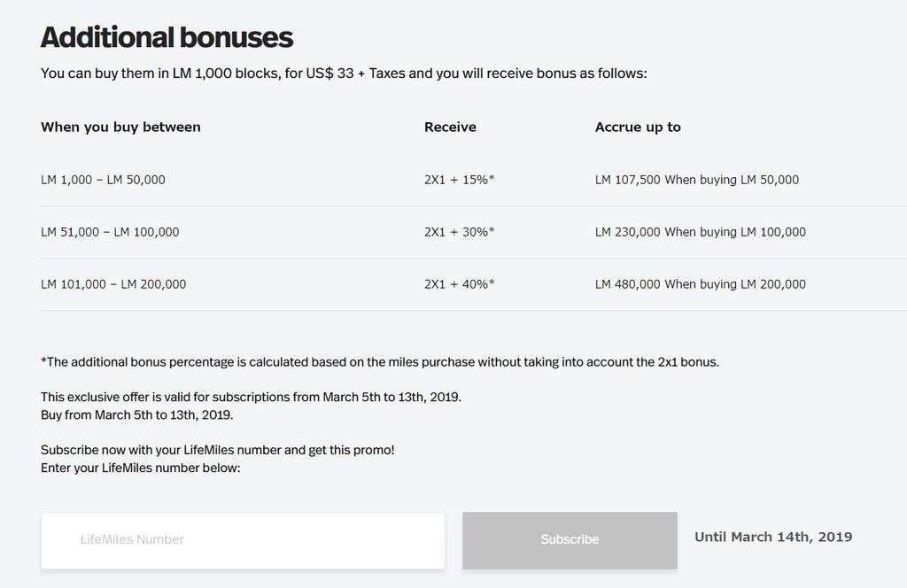
Task: Click the asterisk footnote about bonus percentage
Action: 380,362
